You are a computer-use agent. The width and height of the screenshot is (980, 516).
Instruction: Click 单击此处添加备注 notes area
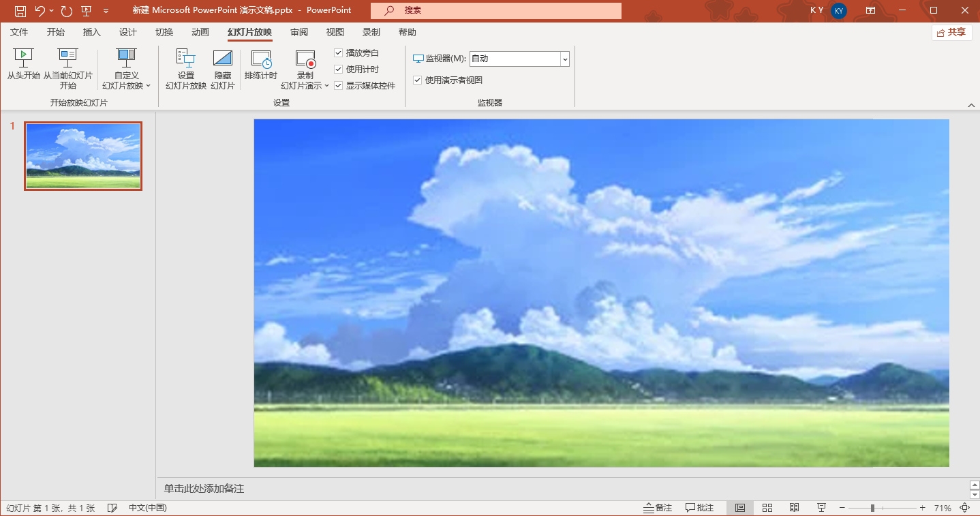(204, 489)
